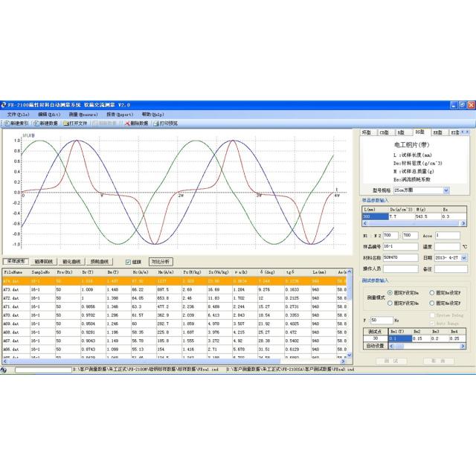Image resolution: width=476 pixels, height=476 pixels.
Task: Click the 新建索引 toolbar button
Action: click(16, 123)
